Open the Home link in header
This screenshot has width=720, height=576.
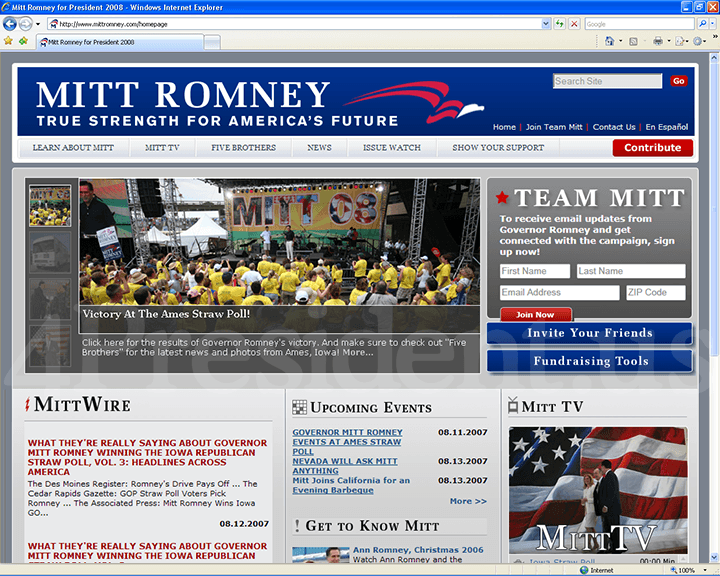(x=504, y=127)
